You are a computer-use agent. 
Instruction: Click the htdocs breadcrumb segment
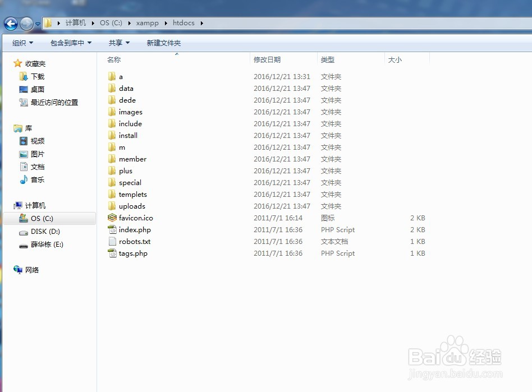pyautogui.click(x=184, y=23)
